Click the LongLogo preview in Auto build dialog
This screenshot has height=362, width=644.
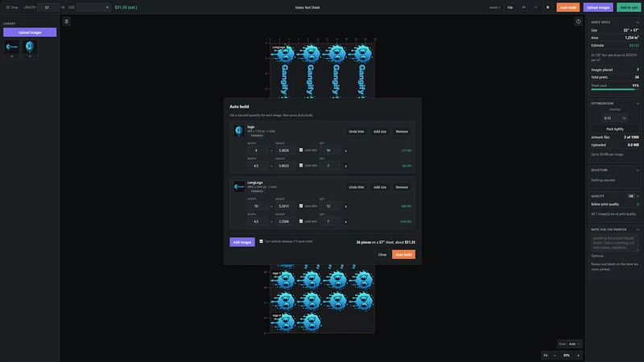[239, 187]
